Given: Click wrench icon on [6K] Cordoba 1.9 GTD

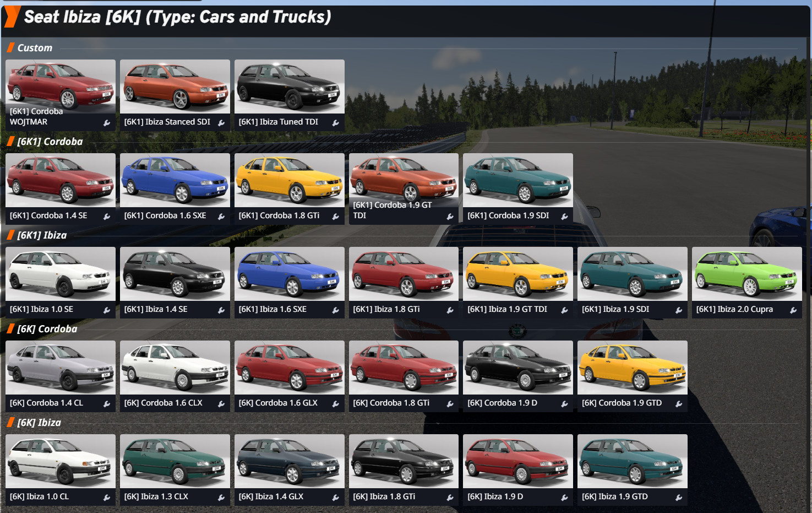Looking at the screenshot, I should point(679,404).
